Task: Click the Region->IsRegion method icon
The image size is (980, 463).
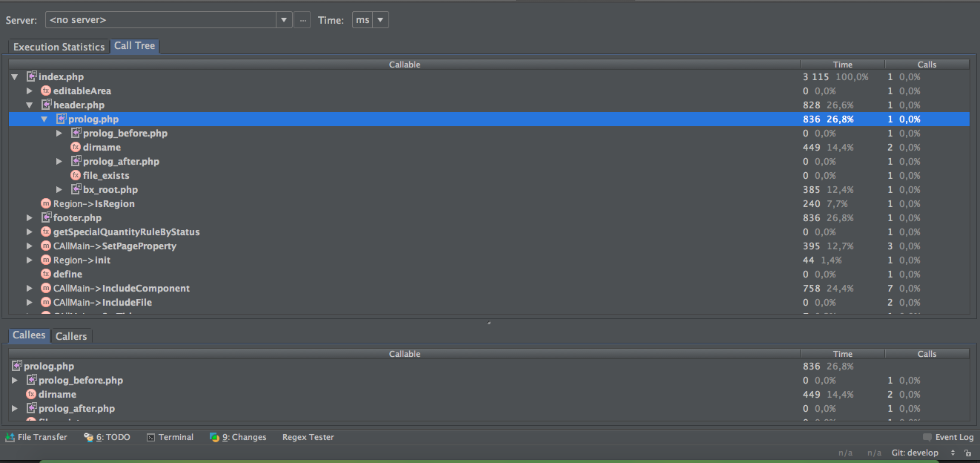Action: coord(46,203)
